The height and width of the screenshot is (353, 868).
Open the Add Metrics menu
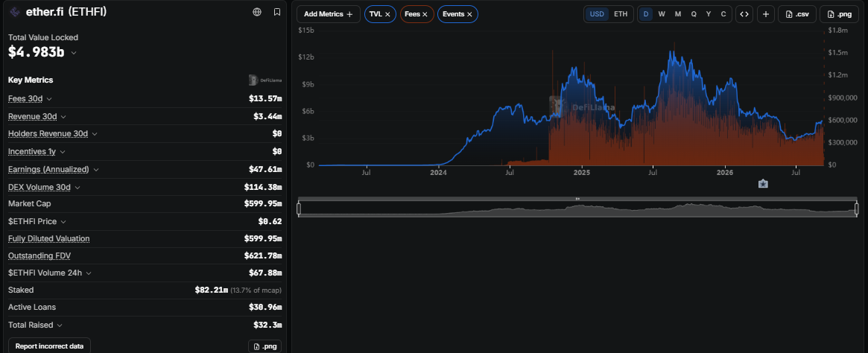click(329, 14)
